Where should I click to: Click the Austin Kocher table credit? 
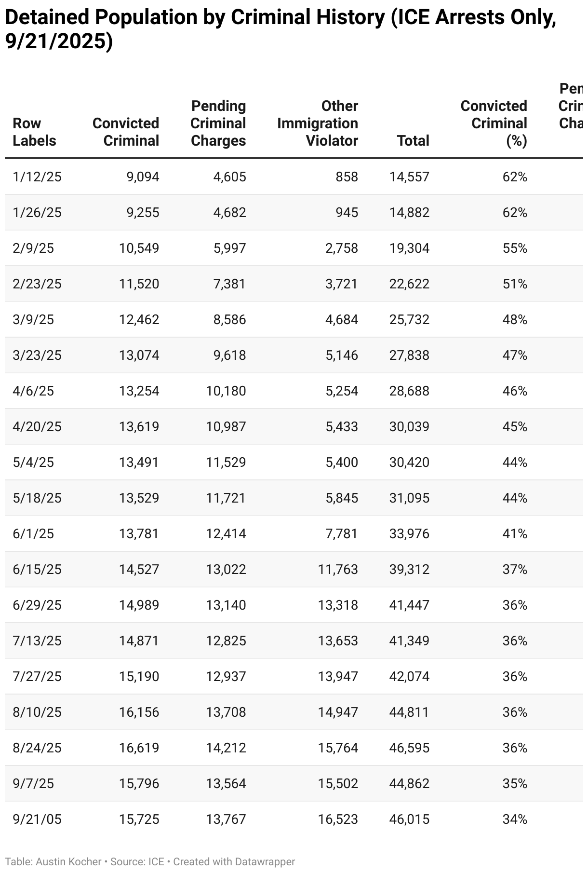pos(68,862)
